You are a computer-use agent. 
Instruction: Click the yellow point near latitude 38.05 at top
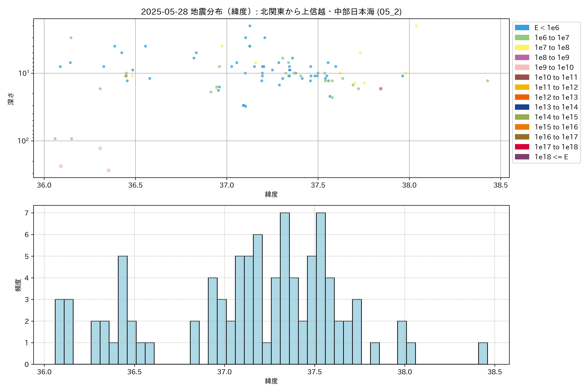tap(416, 26)
